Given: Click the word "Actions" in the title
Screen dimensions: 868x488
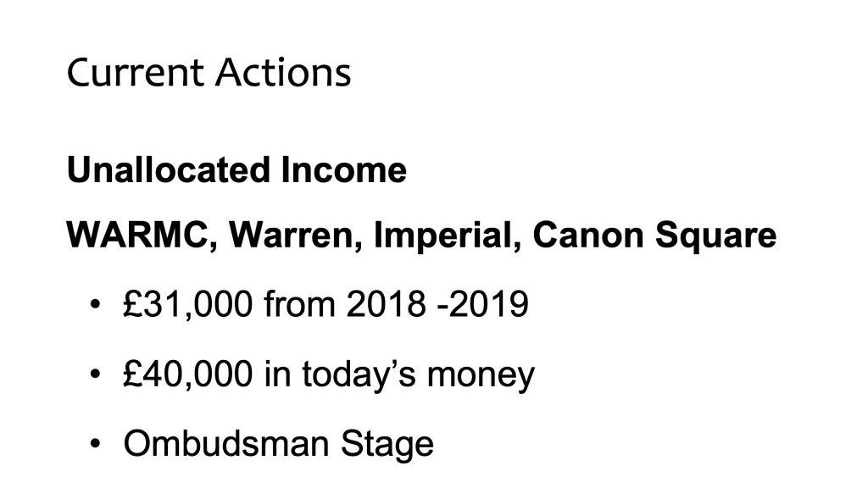Looking at the screenshot, I should (x=281, y=73).
